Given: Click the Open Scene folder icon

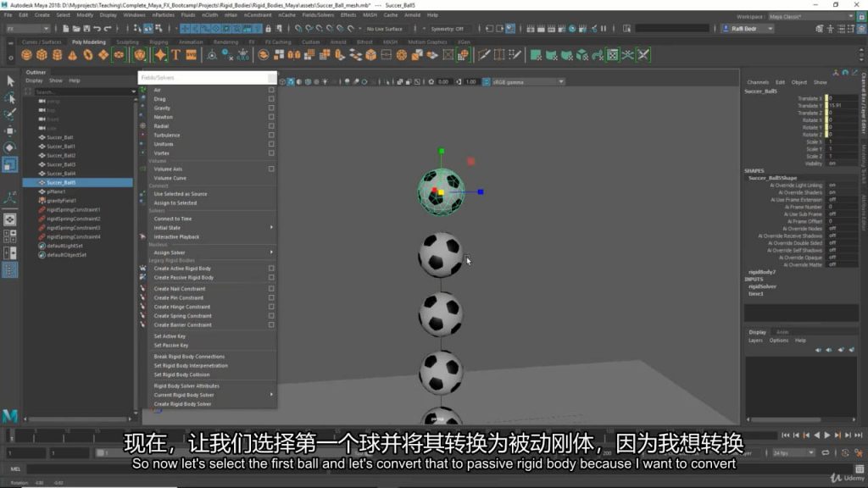Looking at the screenshot, I should click(x=76, y=29).
